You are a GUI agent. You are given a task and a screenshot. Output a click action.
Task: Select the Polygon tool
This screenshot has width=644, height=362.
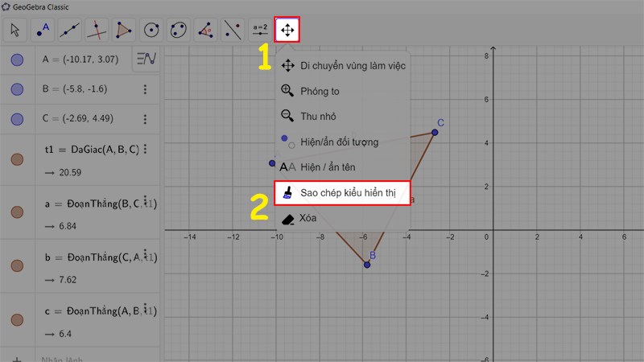coord(124,30)
